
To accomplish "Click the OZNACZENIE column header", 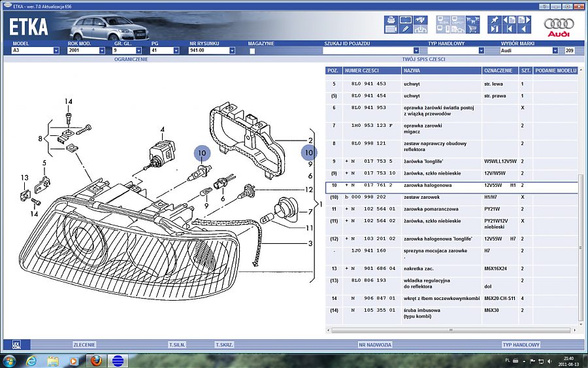I will [500, 71].
